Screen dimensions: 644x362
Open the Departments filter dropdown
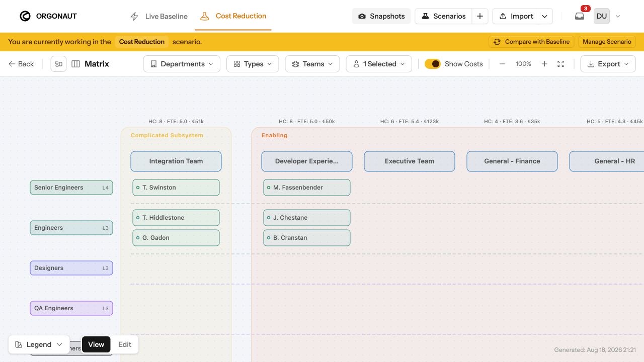[x=182, y=64]
